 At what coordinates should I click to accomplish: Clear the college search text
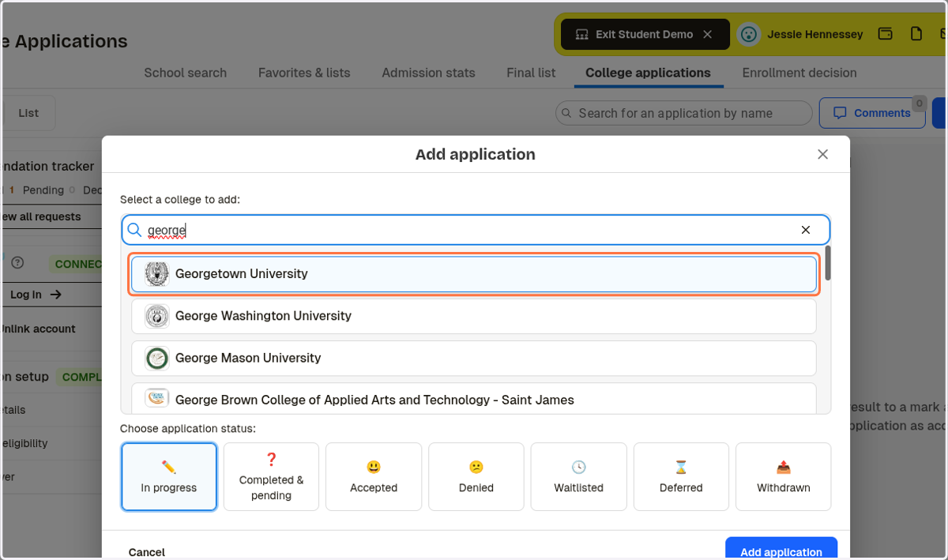pos(806,230)
